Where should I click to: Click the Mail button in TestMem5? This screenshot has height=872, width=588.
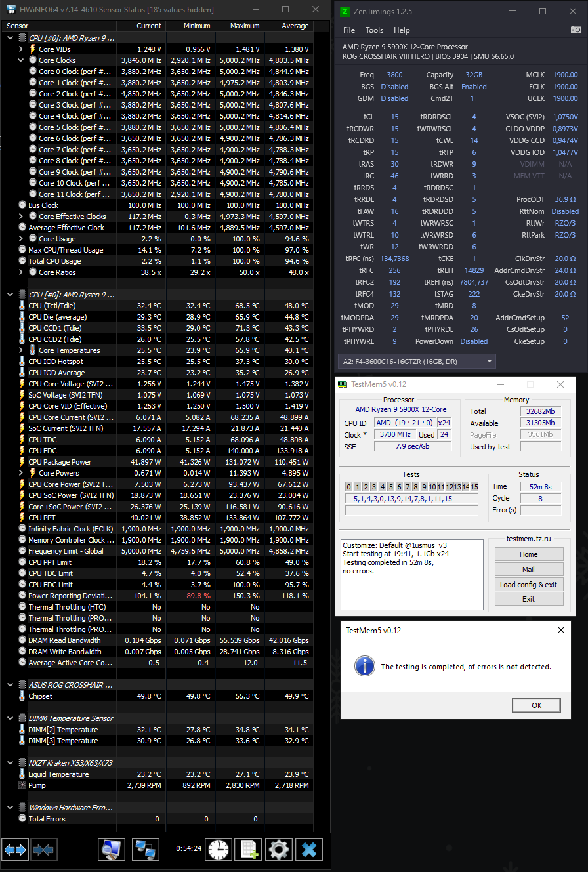(x=529, y=570)
